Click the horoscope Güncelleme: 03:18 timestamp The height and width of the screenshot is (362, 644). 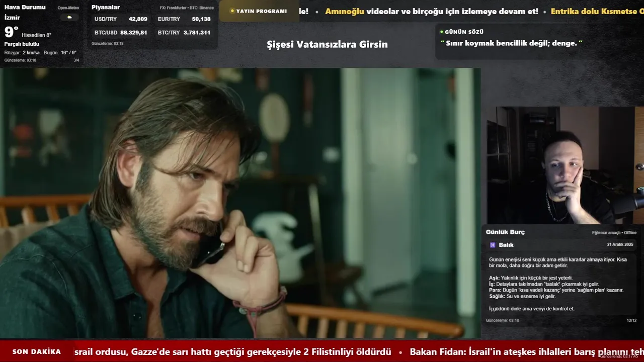click(x=502, y=320)
